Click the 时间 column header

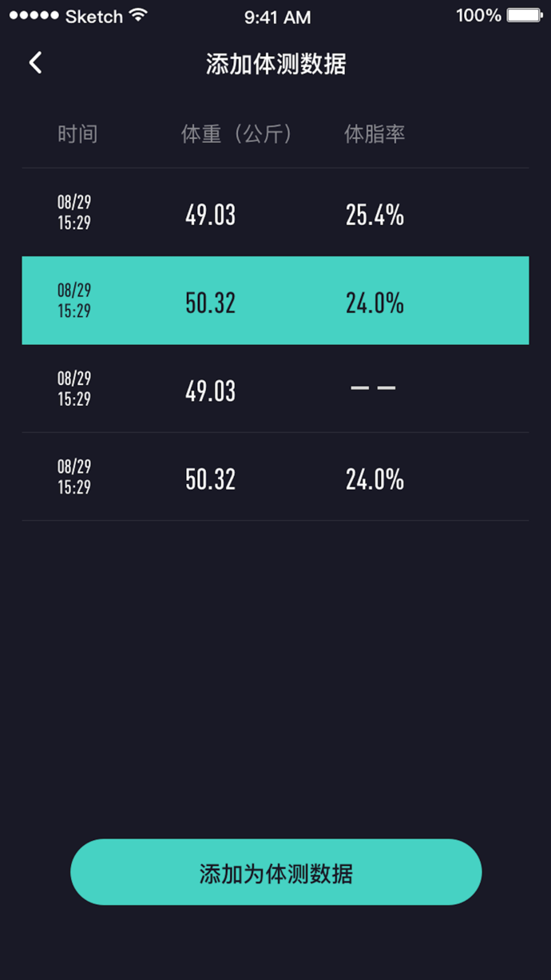pyautogui.click(x=77, y=134)
